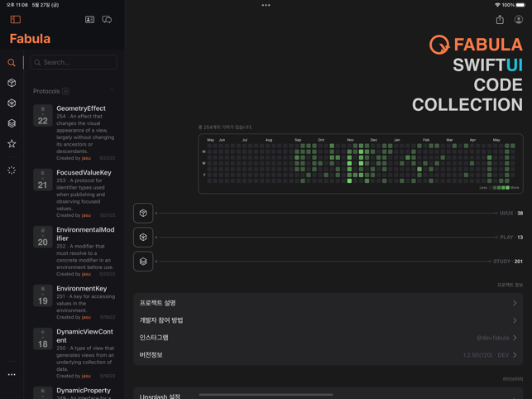
Task: Tap the share icon at top right
Action: click(x=500, y=19)
